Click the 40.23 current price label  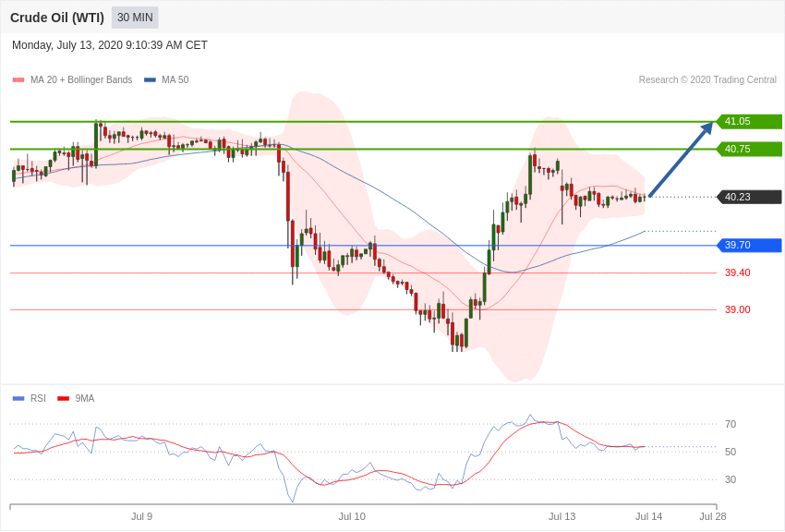(x=749, y=197)
